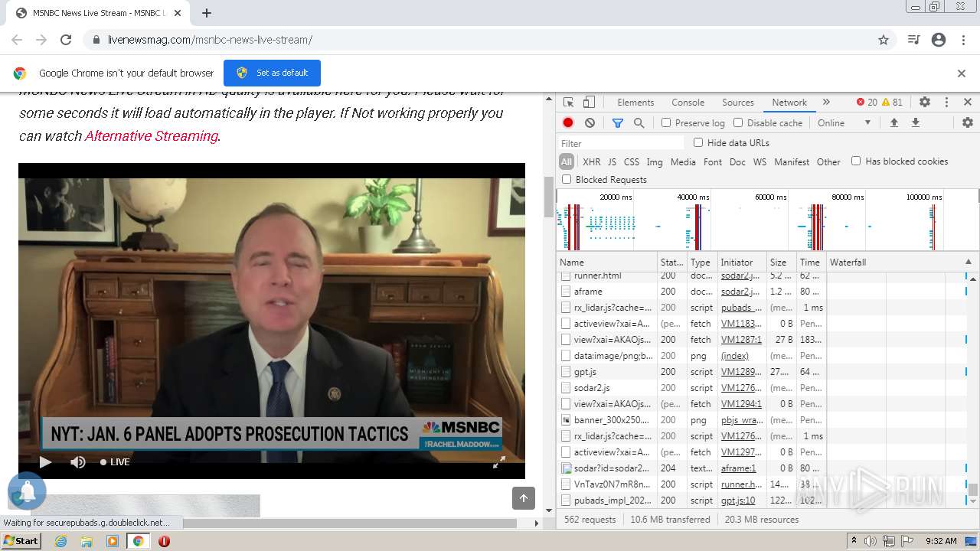
Task: Check Hide data URLs
Action: click(698, 142)
